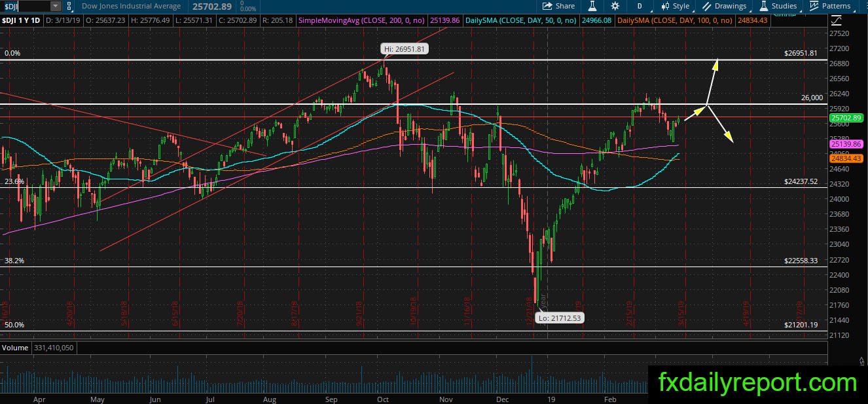Click the Hi: 26951.81 price bubble
The image size is (868, 404).
pos(405,48)
